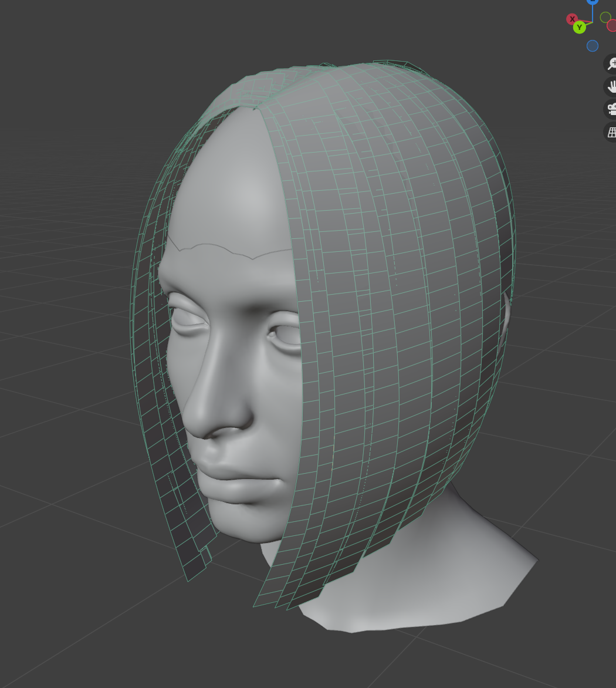Image resolution: width=616 pixels, height=688 pixels.
Task: Click the zoom magnifier viewport button
Action: [x=611, y=63]
